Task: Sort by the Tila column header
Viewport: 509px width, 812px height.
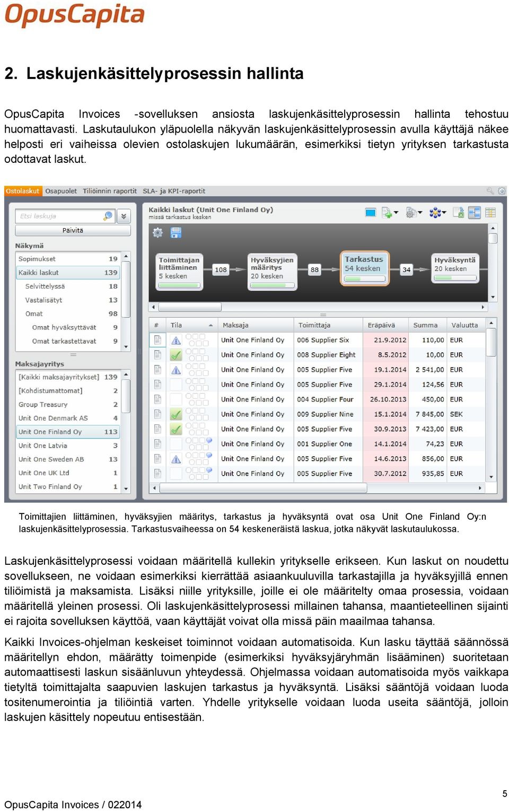Action: click(x=191, y=325)
